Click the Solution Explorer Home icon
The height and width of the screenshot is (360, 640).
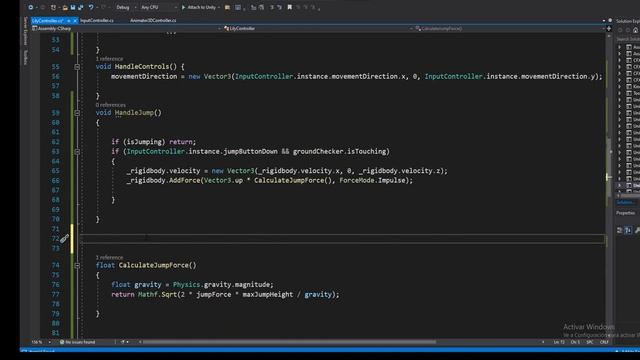coord(635,30)
